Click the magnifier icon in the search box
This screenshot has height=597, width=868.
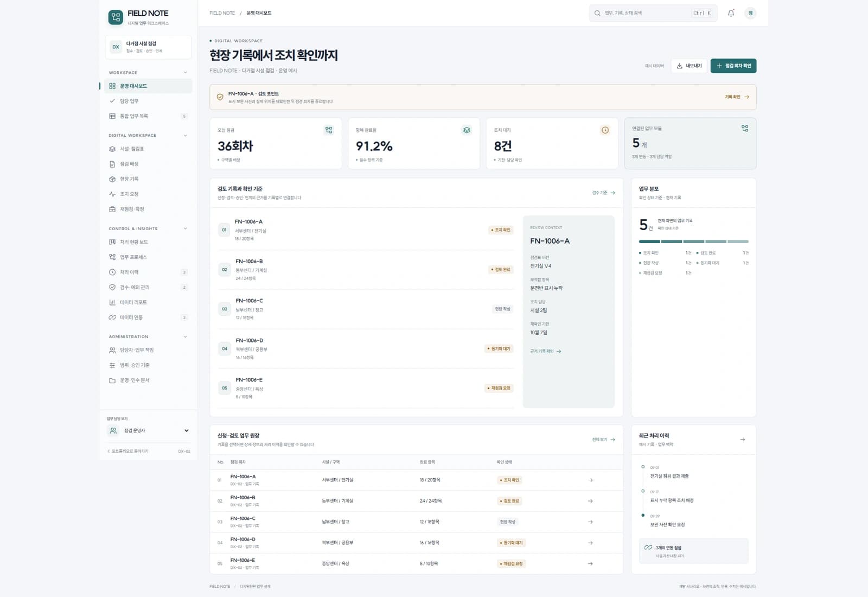tap(597, 13)
